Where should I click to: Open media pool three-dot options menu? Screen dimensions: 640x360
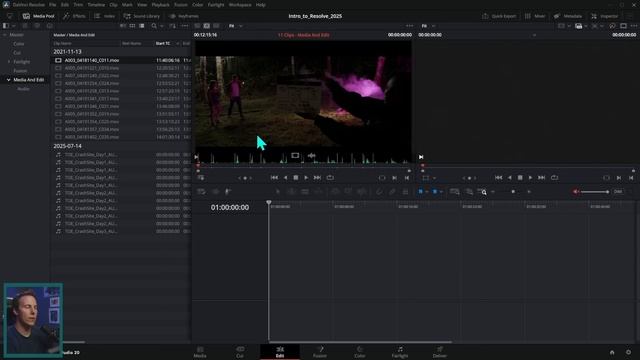[184, 26]
